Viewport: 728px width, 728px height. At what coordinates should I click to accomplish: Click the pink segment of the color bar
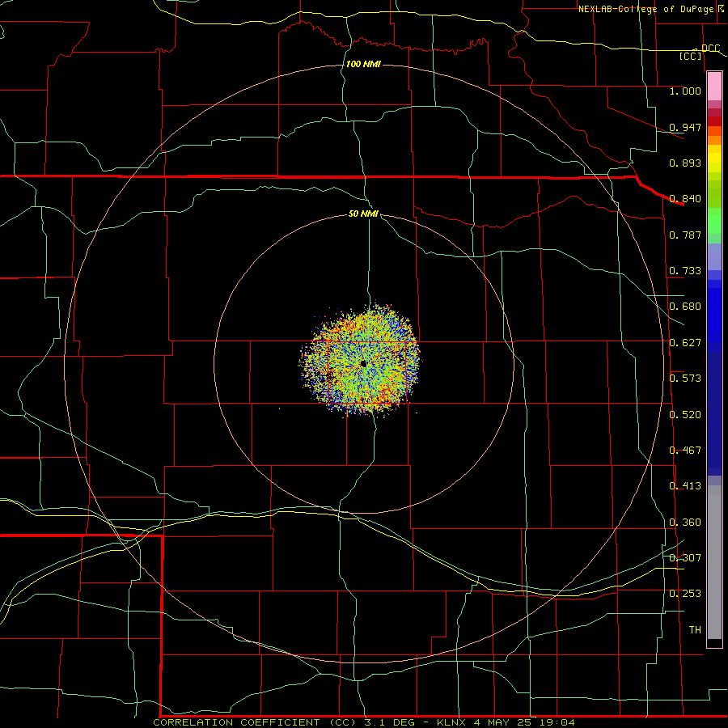click(714, 87)
